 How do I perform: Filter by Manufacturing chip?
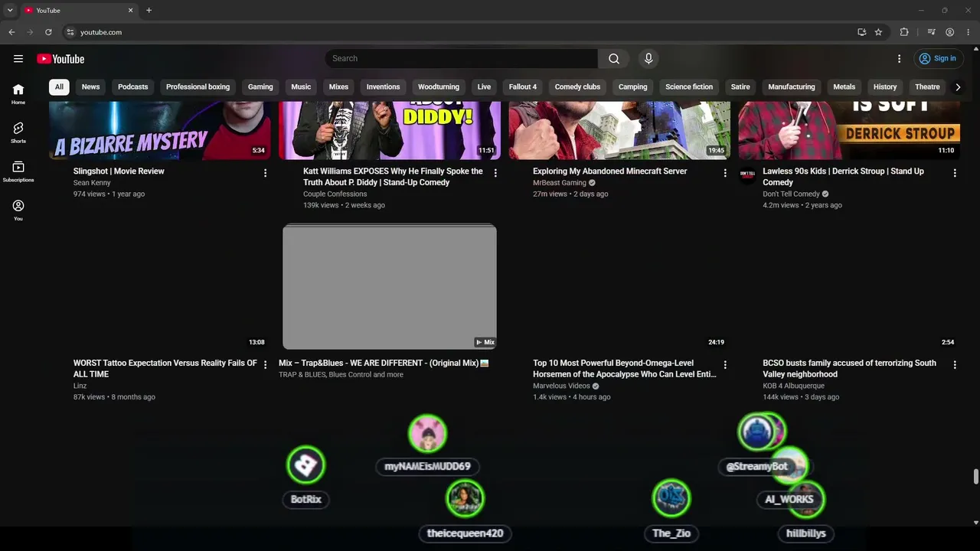pyautogui.click(x=792, y=87)
